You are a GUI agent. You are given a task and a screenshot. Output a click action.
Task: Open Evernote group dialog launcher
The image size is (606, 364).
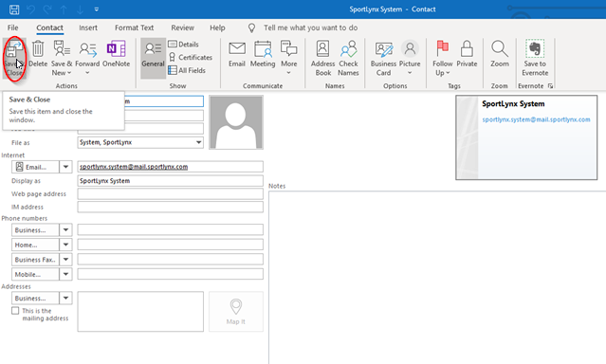(x=550, y=85)
